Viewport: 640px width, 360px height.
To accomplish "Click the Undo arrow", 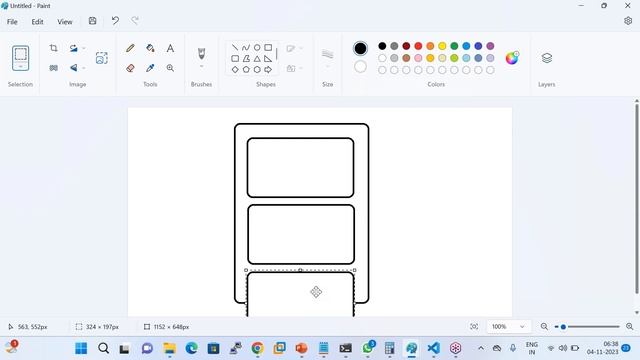I will tap(116, 21).
